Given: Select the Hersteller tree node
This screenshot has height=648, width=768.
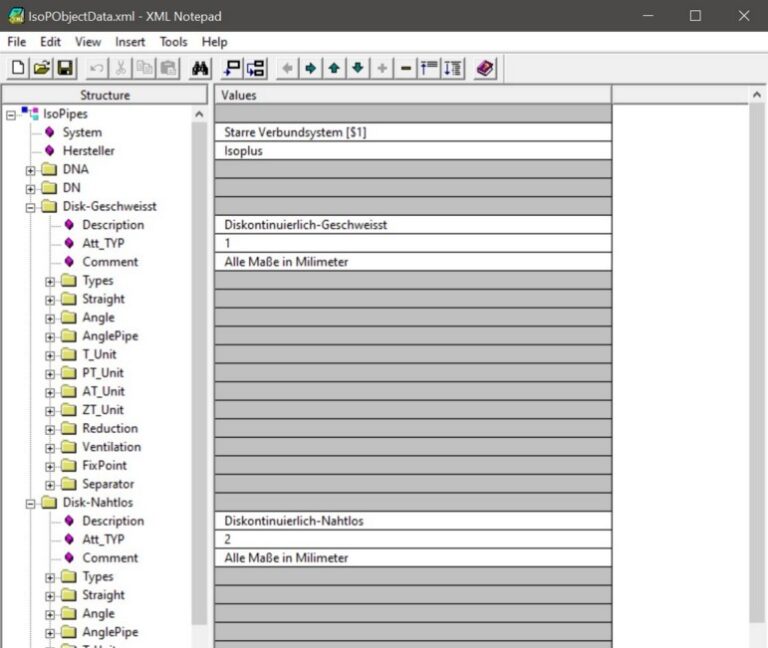Looking at the screenshot, I should [x=89, y=151].
